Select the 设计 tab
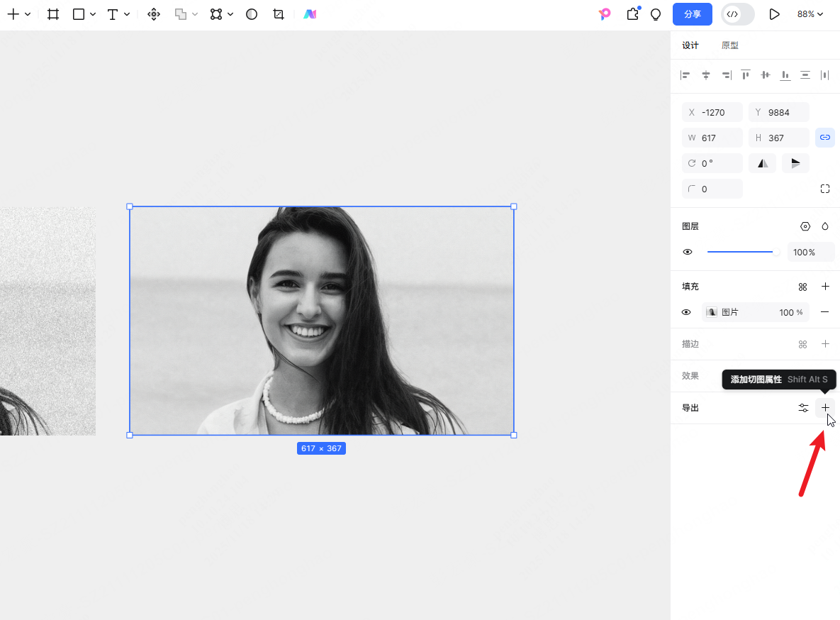Screen dimensions: 840x620 690,45
